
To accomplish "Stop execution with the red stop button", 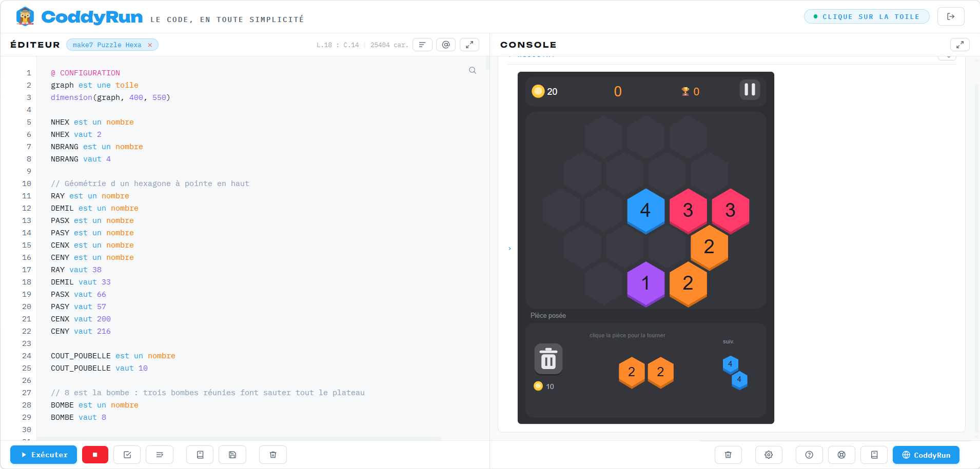I will [95, 455].
